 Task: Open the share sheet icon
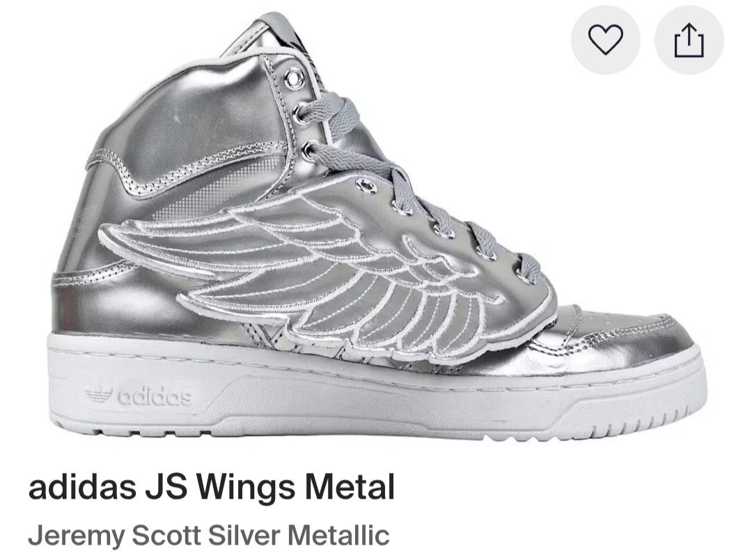[x=689, y=40]
